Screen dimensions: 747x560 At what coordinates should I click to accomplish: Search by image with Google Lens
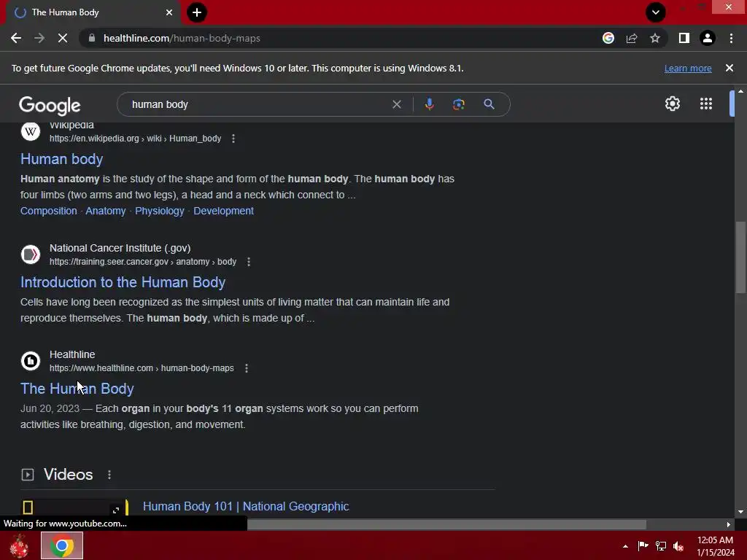click(x=458, y=104)
